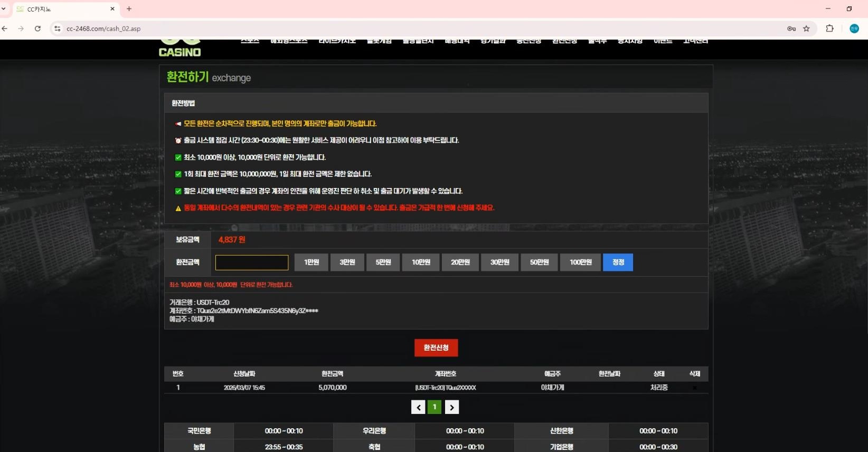Screen dimensions: 868x452
Task: Choose the 10만원 amount button
Action: click(x=421, y=262)
